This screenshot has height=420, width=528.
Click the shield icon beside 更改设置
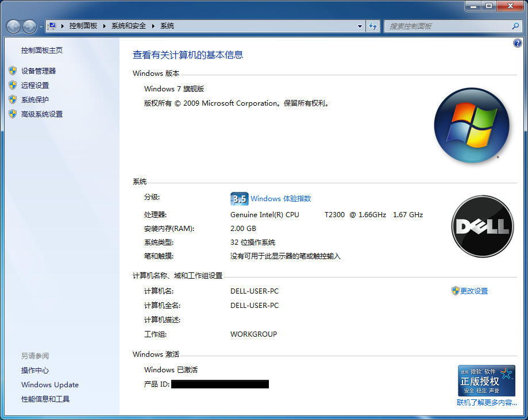(x=455, y=291)
